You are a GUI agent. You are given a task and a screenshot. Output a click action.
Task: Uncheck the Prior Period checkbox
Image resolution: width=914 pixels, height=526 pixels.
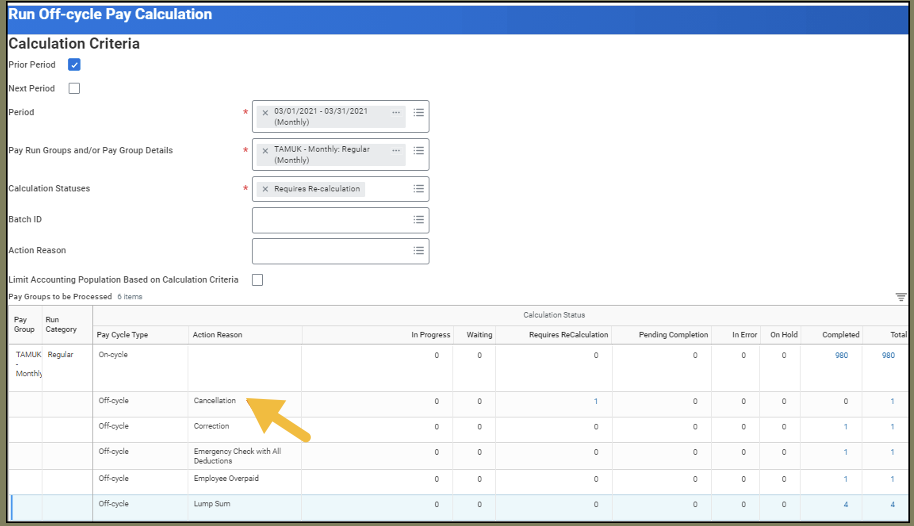(74, 65)
